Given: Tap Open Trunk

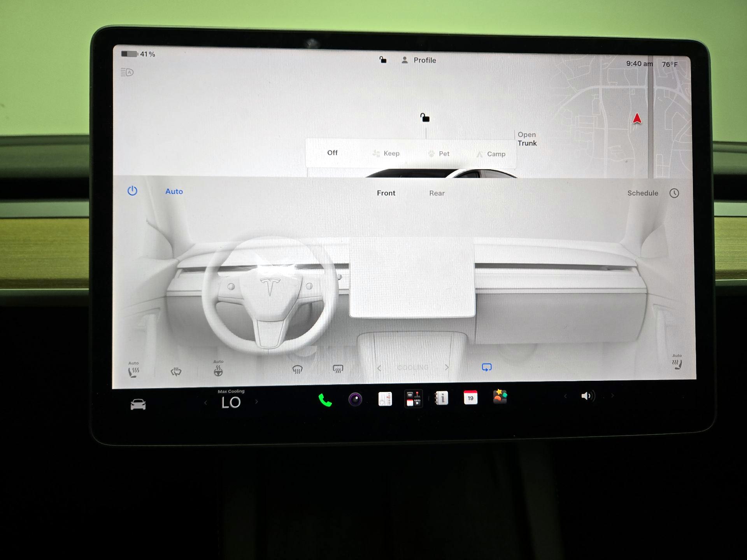Looking at the screenshot, I should [527, 139].
